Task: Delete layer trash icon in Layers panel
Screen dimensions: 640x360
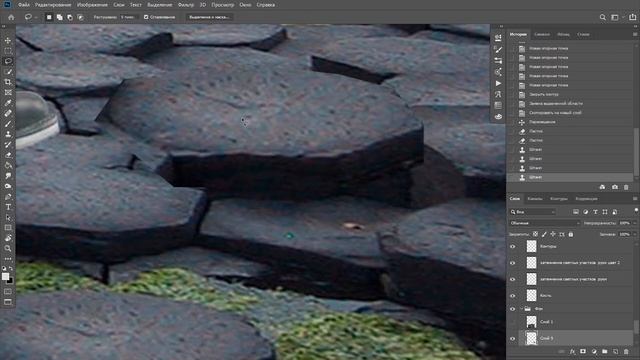Action: (x=626, y=351)
